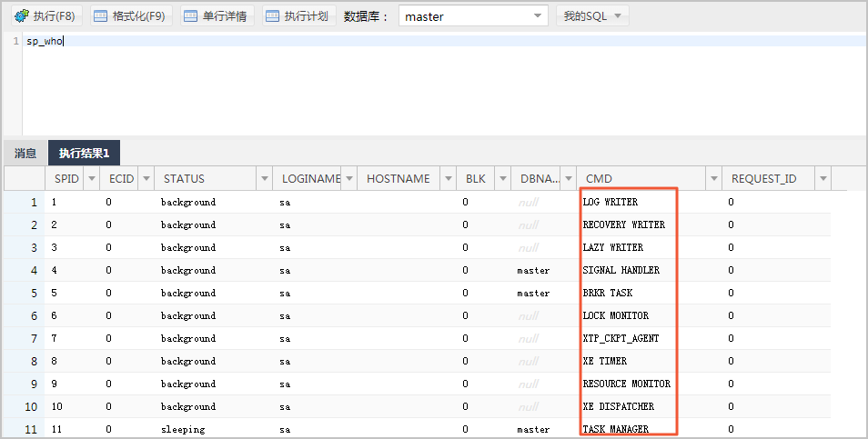Open the SPID column filter arrow
This screenshot has height=439, width=868.
92,178
